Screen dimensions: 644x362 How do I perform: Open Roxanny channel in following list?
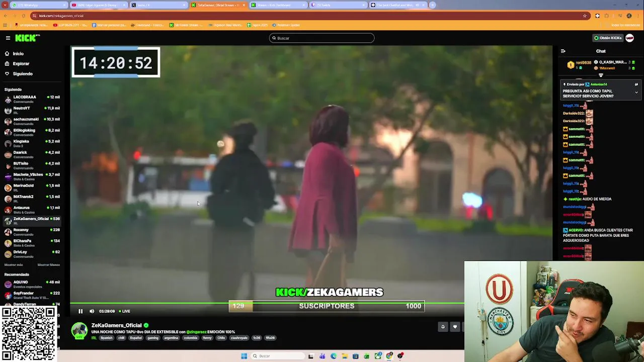coord(32,231)
